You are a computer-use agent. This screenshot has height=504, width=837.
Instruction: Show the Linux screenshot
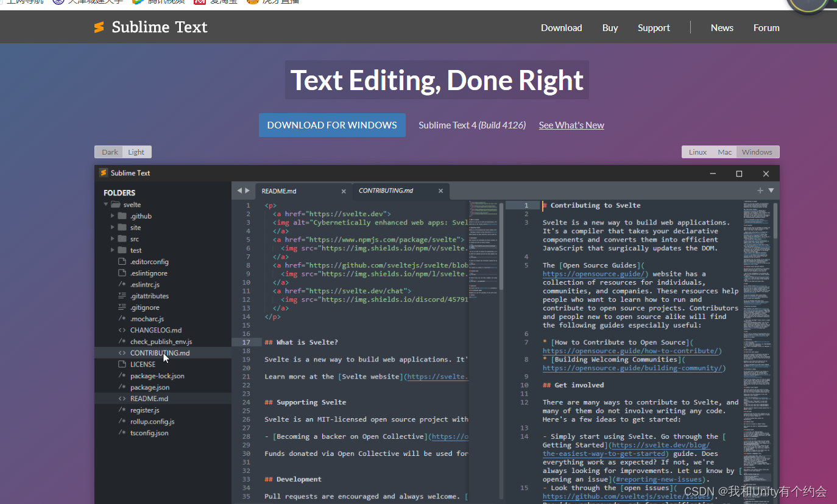click(697, 152)
